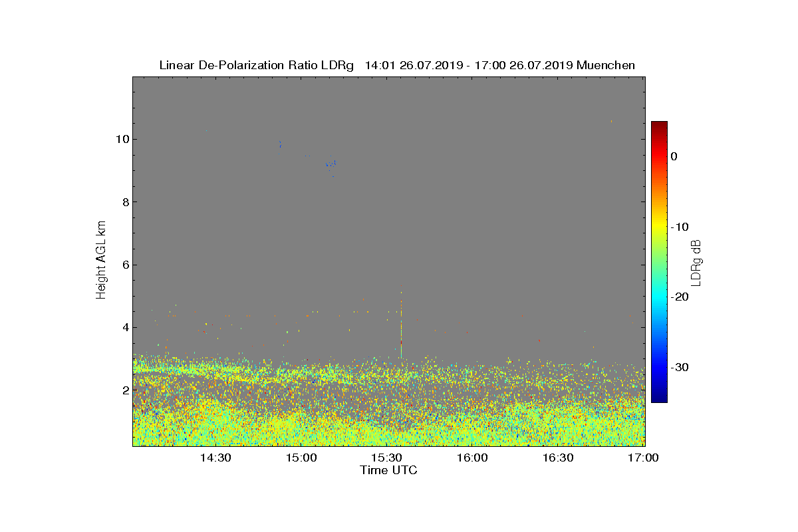This screenshot has height=532, width=798.
Task: Click the height tick label 6
Action: pos(125,265)
